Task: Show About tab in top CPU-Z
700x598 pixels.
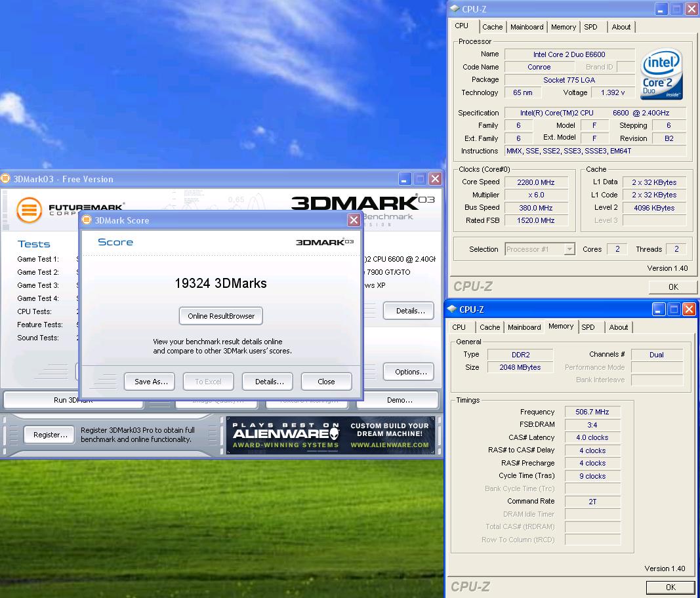Action: coord(621,27)
